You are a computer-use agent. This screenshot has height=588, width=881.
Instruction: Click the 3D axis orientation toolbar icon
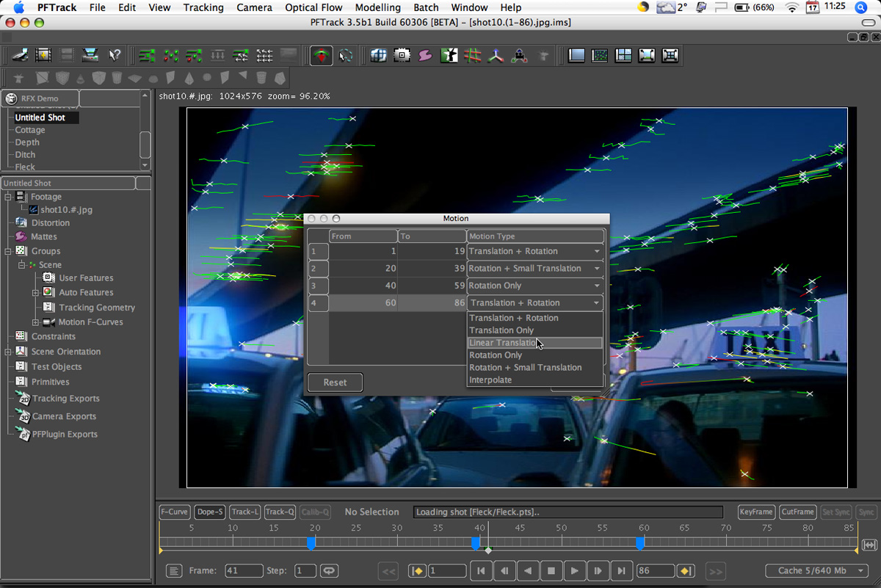pyautogui.click(x=496, y=55)
